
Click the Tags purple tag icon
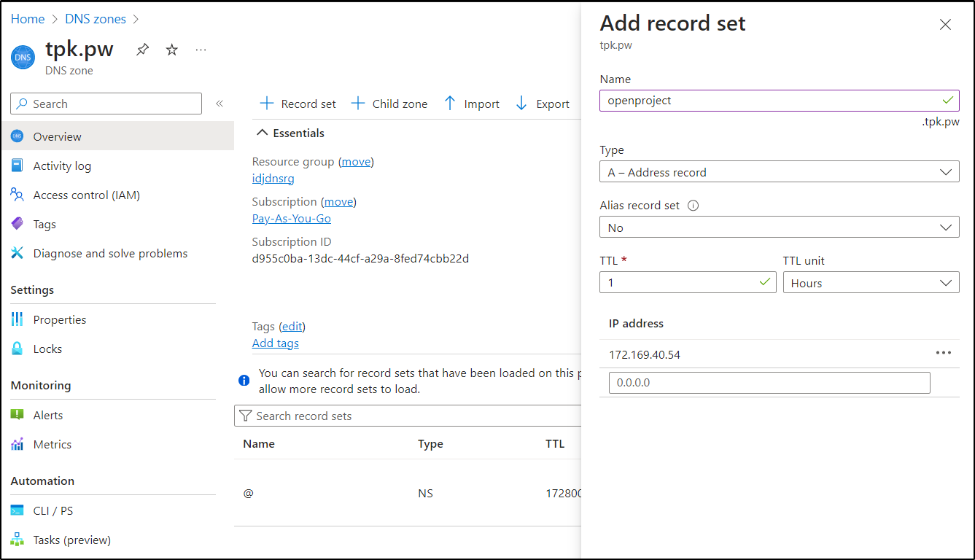tap(18, 224)
